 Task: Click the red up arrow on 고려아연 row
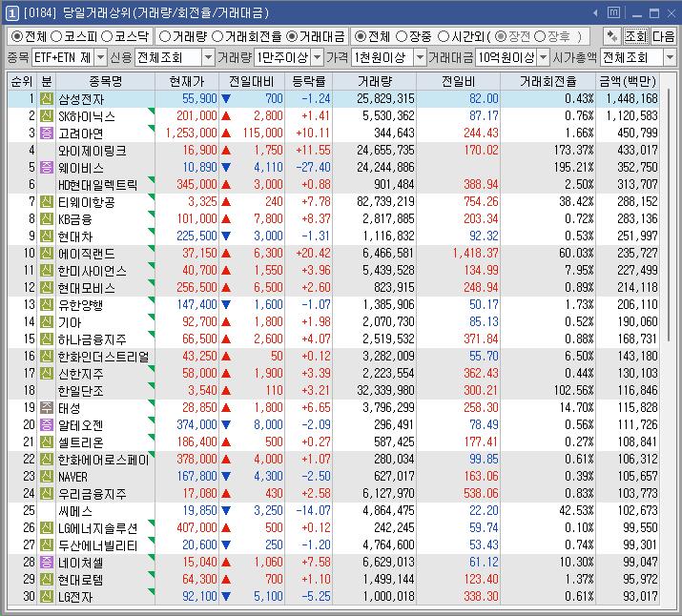(x=226, y=133)
